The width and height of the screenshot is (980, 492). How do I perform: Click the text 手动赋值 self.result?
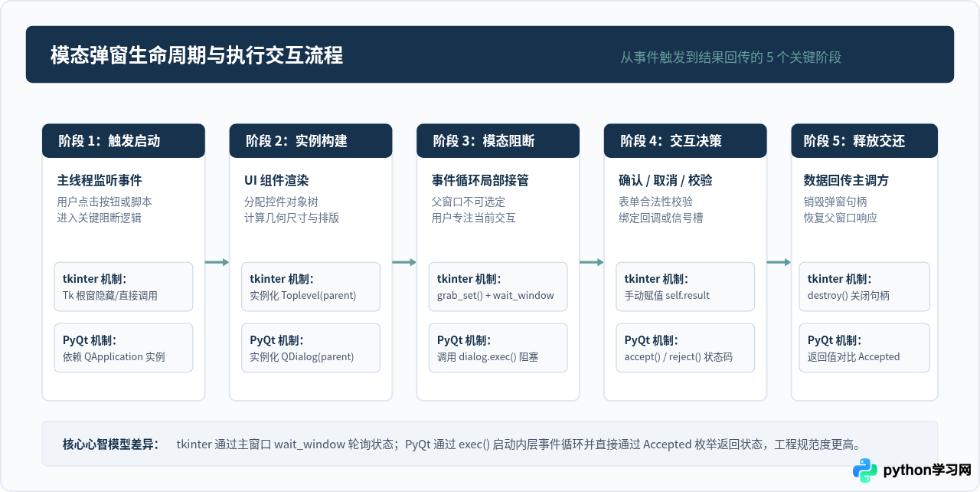(x=668, y=296)
